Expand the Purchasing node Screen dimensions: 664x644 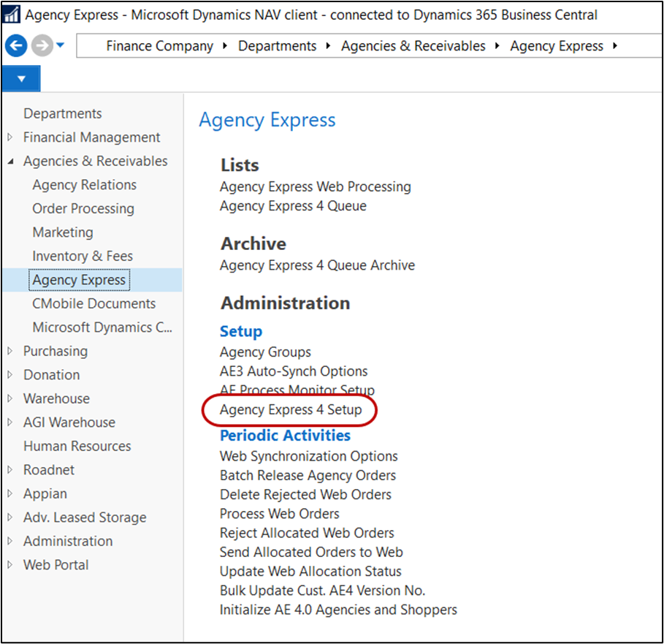tap(10, 351)
